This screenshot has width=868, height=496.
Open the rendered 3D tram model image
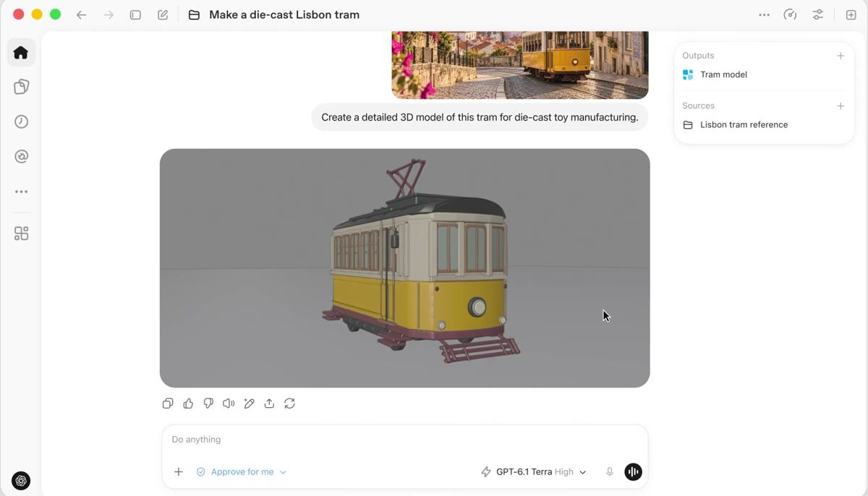pyautogui.click(x=405, y=268)
